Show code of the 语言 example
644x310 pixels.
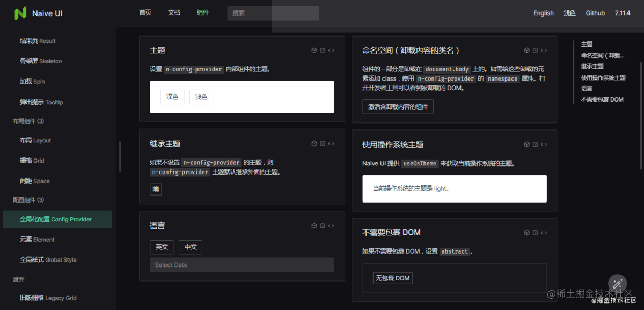(x=331, y=225)
